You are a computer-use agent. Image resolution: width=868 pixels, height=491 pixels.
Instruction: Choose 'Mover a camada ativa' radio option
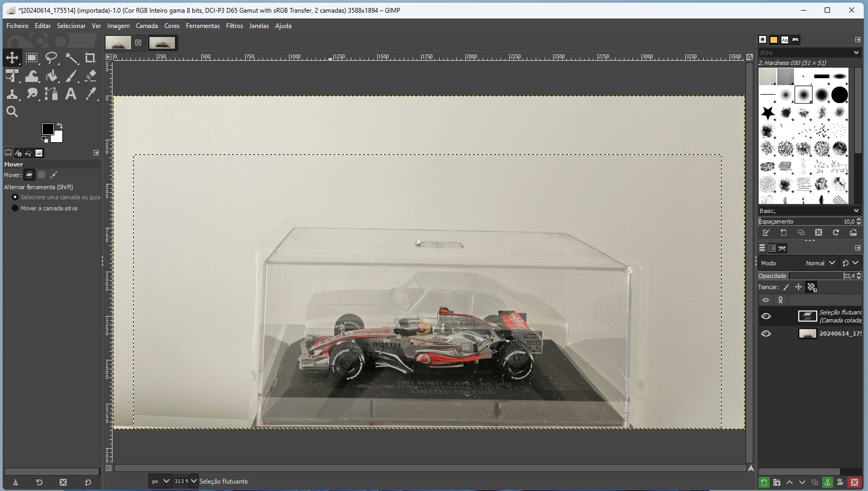[x=15, y=208]
